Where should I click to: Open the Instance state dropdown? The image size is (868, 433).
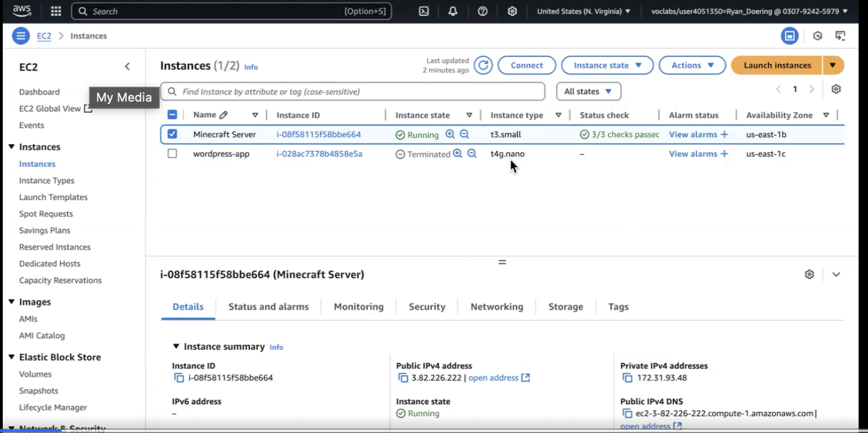point(607,65)
